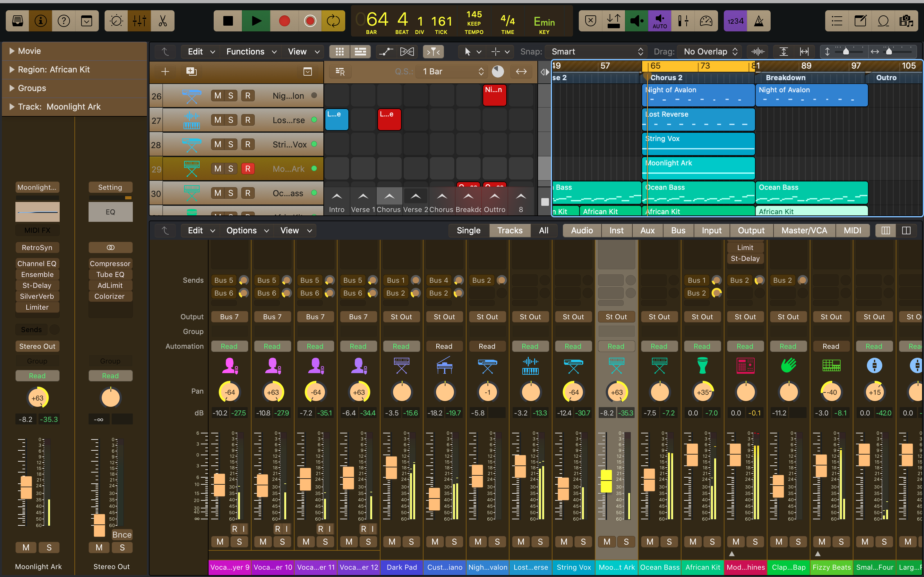Open the Smart Controls dial button
Image resolution: width=924 pixels, height=577 pixels.
click(x=116, y=21)
